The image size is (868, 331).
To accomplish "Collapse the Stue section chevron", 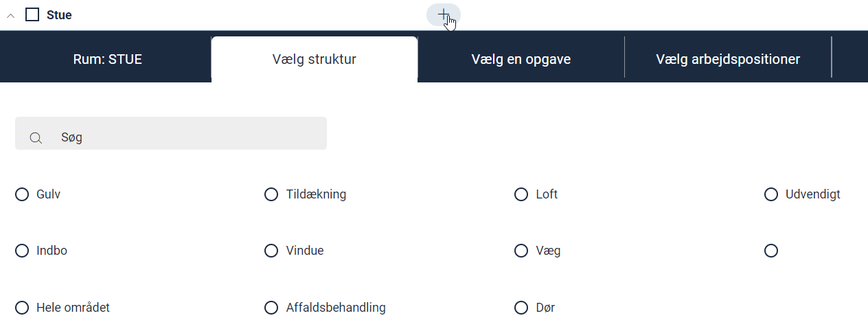I will point(10,15).
